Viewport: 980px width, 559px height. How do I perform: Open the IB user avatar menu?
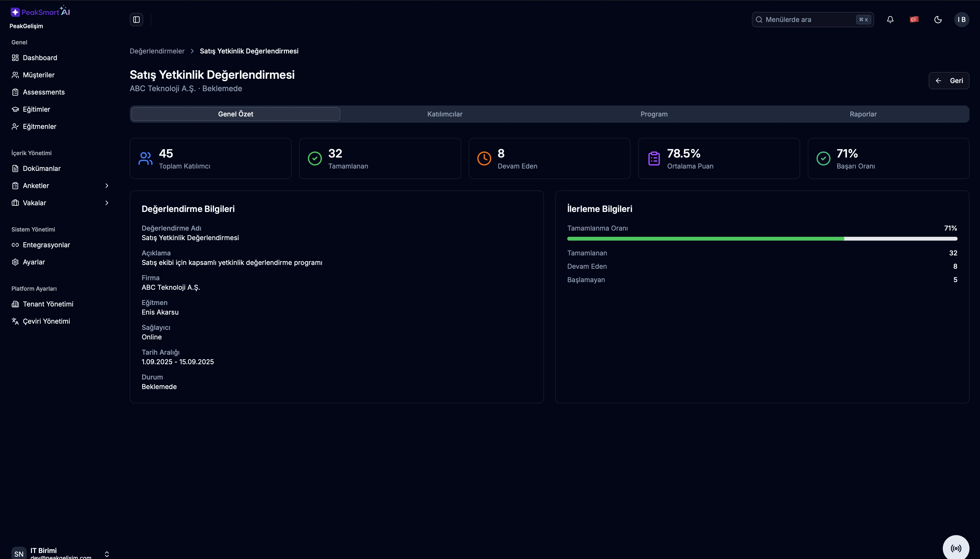pyautogui.click(x=962, y=20)
